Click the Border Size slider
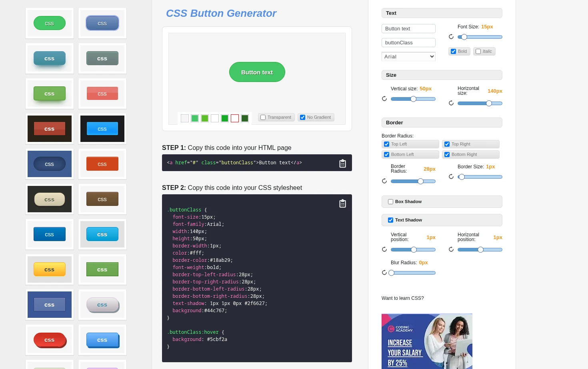The width and height of the screenshot is (588, 369). click(480, 177)
